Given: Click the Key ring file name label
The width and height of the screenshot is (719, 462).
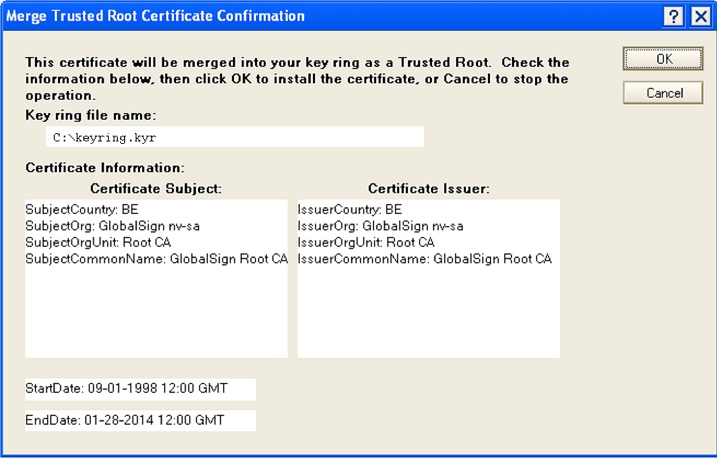Looking at the screenshot, I should point(90,115).
